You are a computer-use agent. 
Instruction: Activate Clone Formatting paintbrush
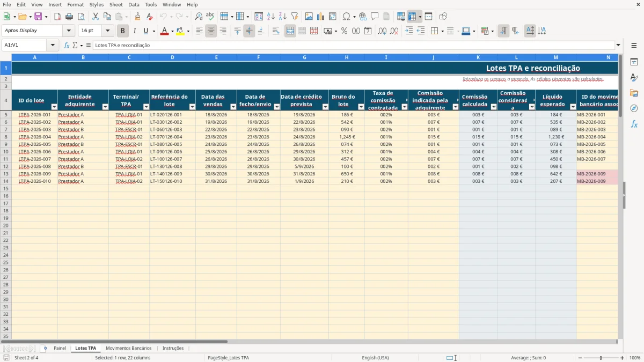(138, 17)
